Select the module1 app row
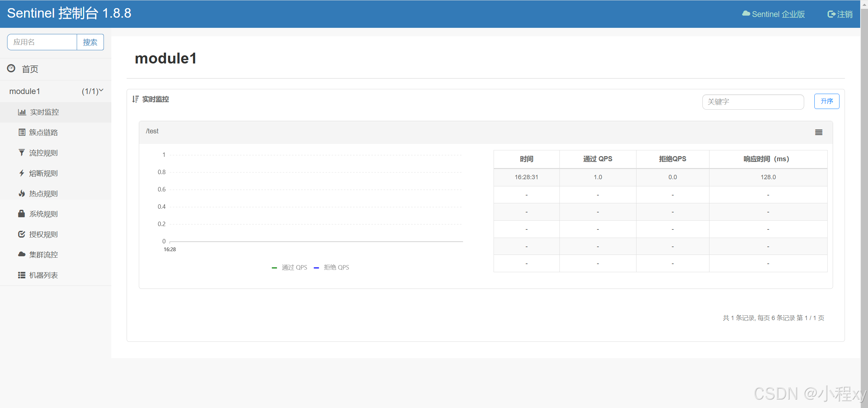 click(55, 91)
